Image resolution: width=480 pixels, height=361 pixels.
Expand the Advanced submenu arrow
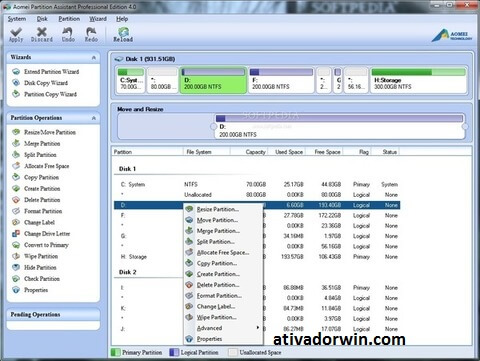coord(258,328)
